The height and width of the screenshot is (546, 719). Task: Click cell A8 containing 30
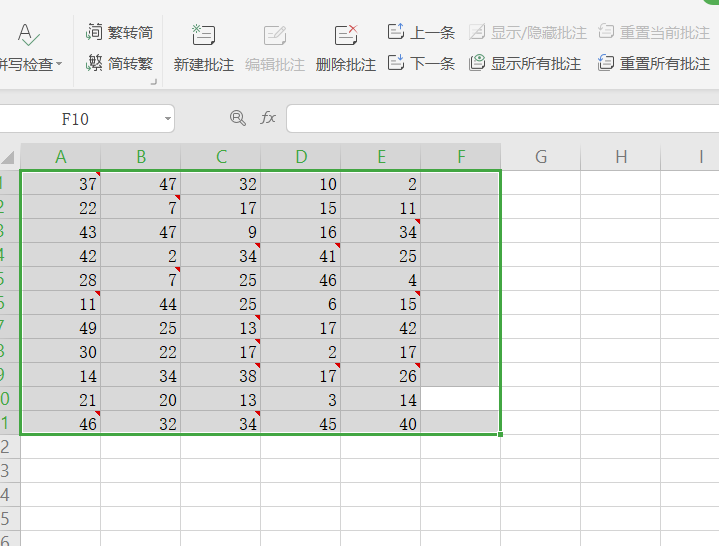tap(61, 351)
